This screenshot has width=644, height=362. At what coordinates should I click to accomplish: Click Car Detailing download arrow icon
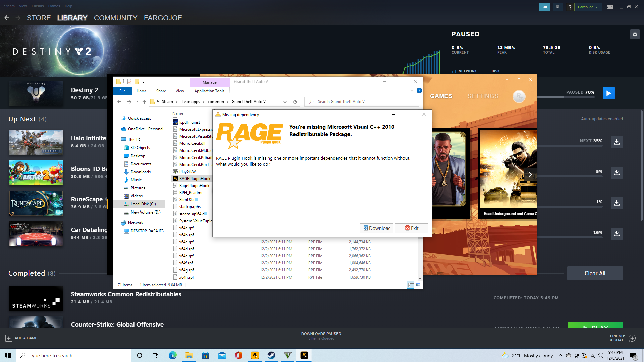616,234
